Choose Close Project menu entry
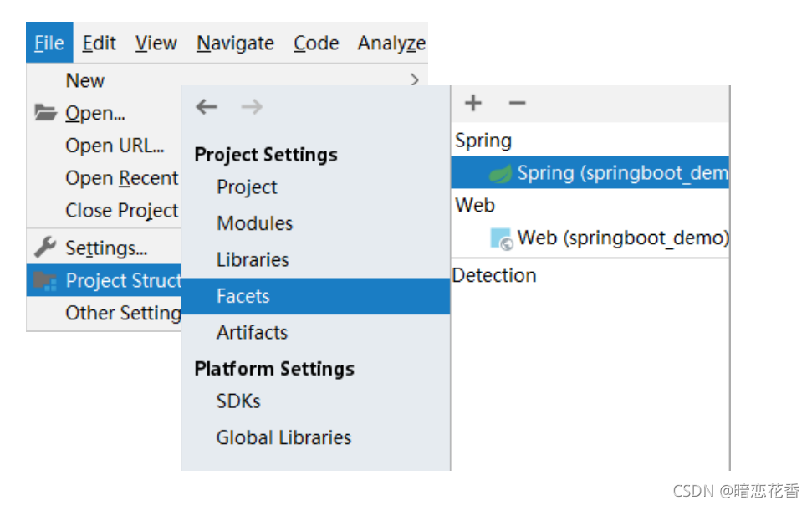 (122, 211)
